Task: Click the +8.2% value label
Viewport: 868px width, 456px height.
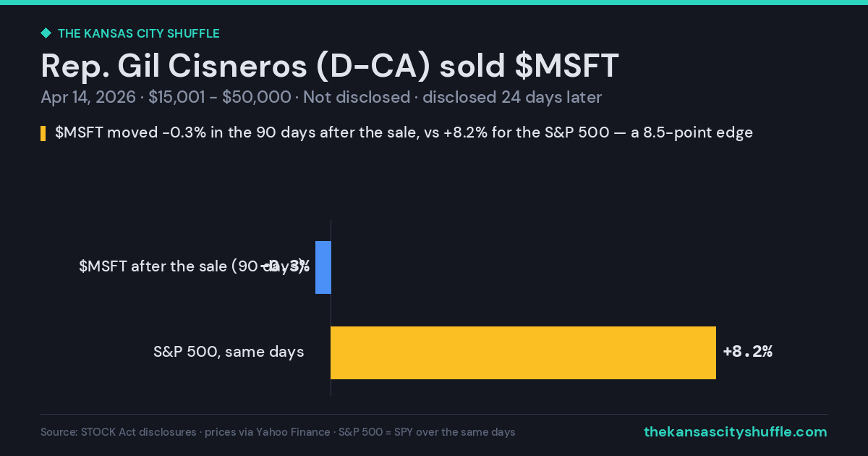Action: 747,352
